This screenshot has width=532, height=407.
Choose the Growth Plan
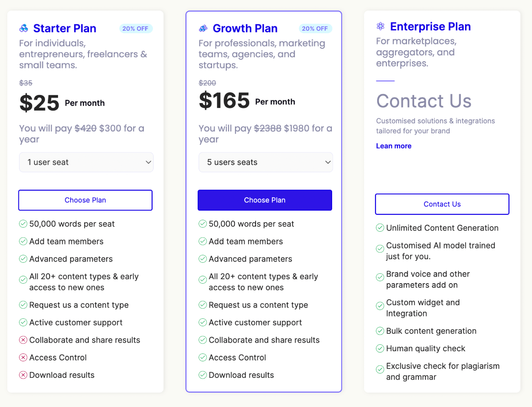(x=265, y=200)
